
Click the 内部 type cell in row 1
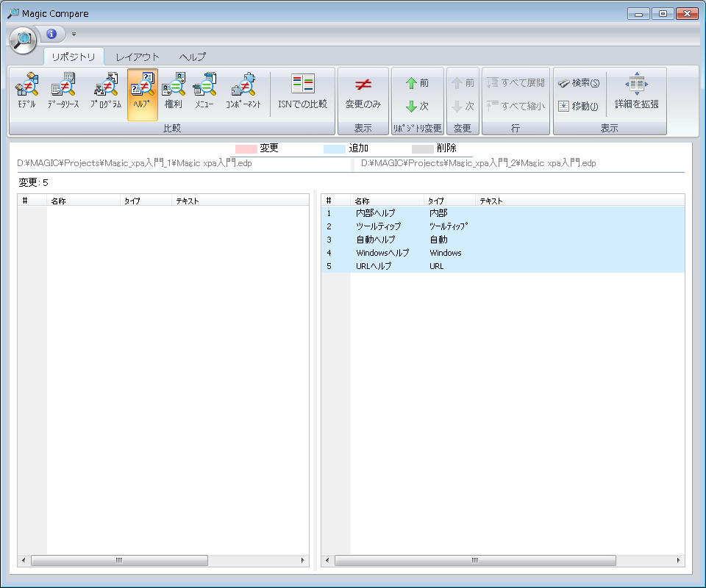[438, 213]
